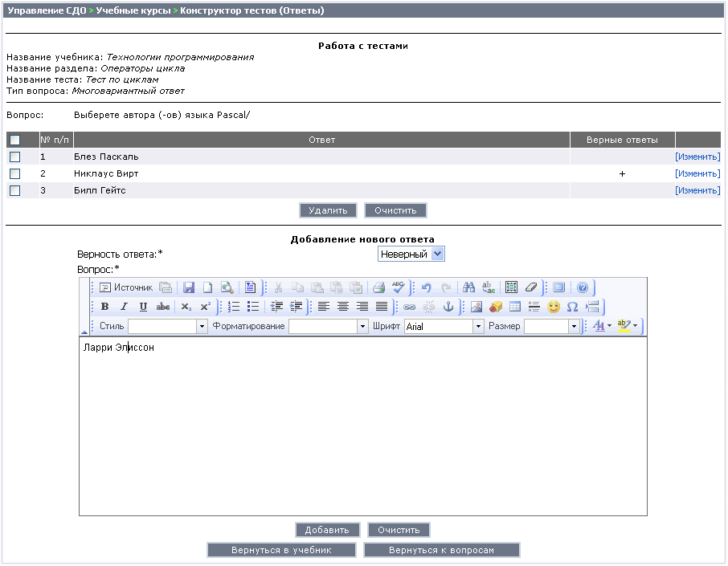Viewport: 728px width, 566px height.
Task: Toggle Bold formatting
Action: 104,307
